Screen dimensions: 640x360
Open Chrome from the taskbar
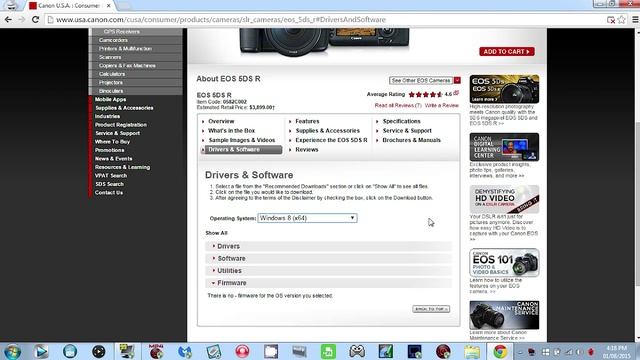[x=500, y=351]
